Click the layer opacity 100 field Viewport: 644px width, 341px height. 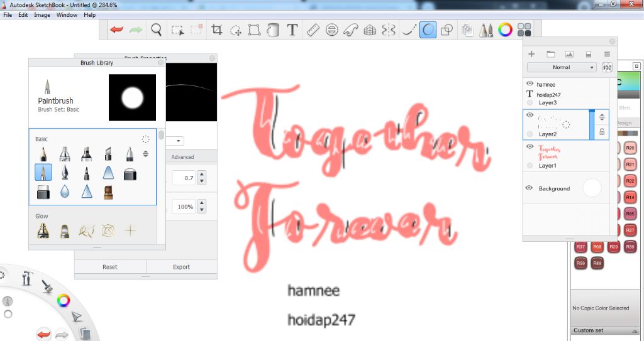(x=607, y=67)
